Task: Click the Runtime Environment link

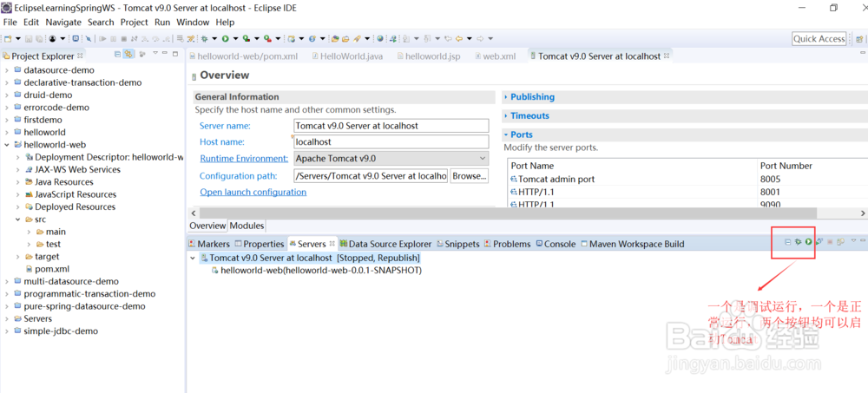Action: coord(244,158)
